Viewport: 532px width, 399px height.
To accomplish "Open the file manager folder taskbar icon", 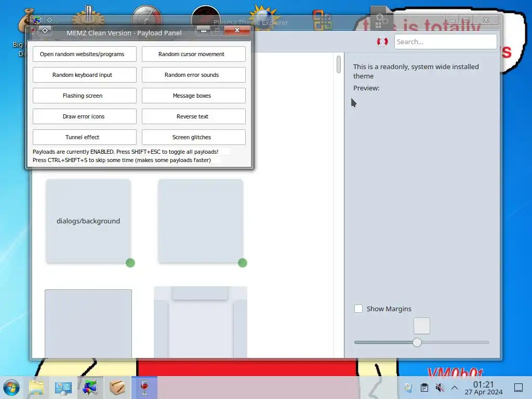I will coord(36,388).
